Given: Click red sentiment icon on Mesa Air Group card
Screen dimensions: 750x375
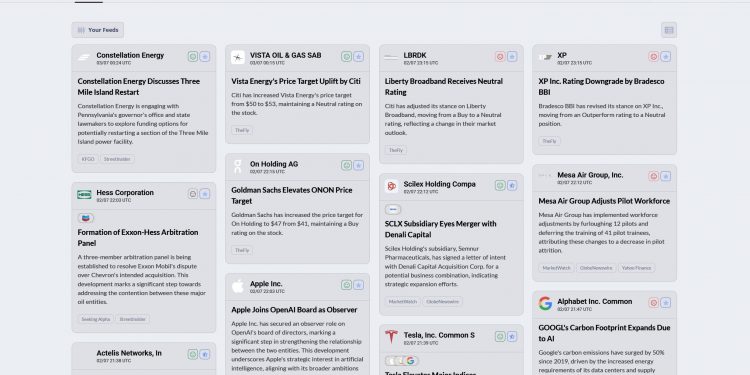Looking at the screenshot, I should click(654, 176).
